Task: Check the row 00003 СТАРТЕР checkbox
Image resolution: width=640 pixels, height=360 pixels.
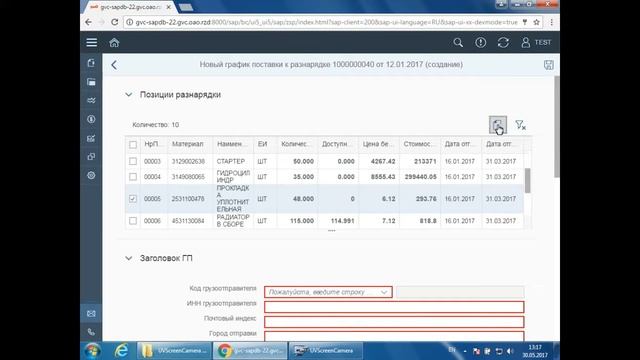Action: 133,161
